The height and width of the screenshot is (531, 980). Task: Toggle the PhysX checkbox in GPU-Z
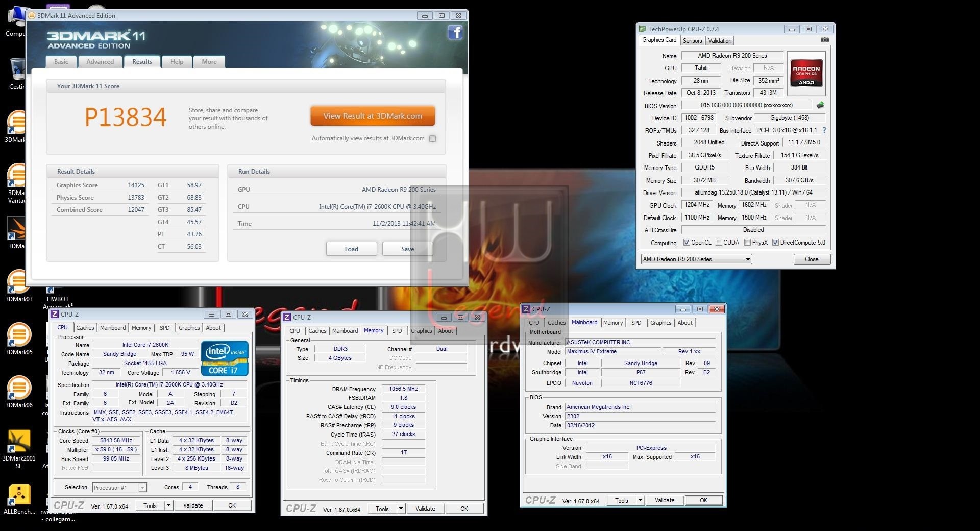(747, 243)
